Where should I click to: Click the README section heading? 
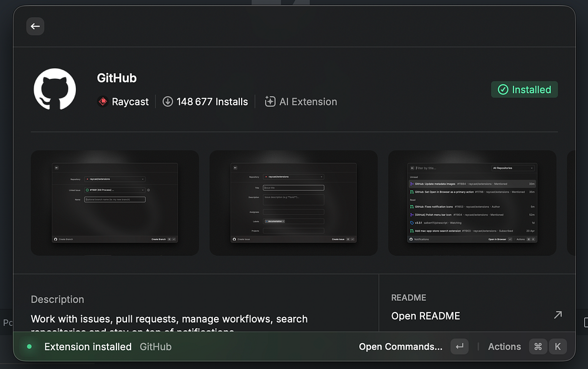point(409,298)
